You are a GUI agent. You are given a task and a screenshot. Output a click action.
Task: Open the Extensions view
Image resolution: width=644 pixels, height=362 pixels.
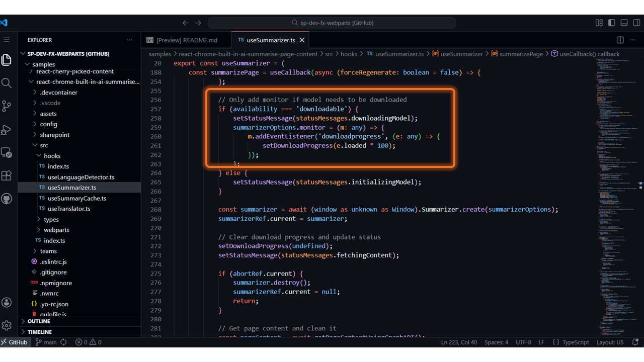point(7,175)
